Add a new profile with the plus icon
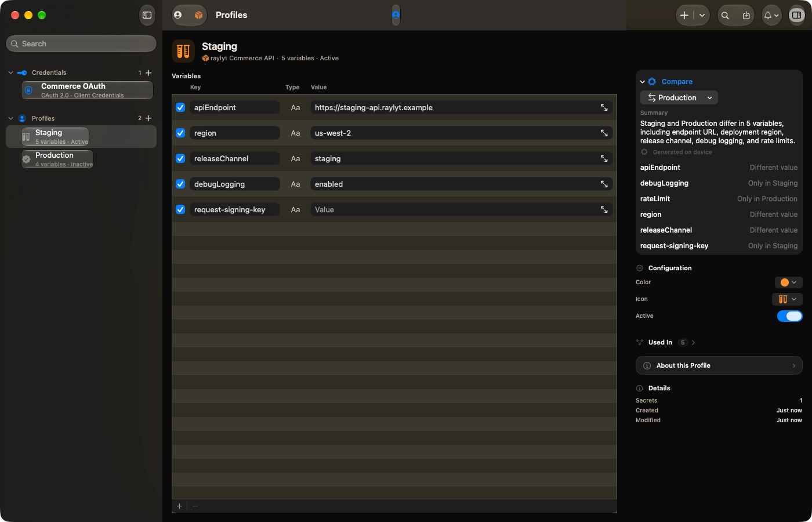 pyautogui.click(x=149, y=118)
